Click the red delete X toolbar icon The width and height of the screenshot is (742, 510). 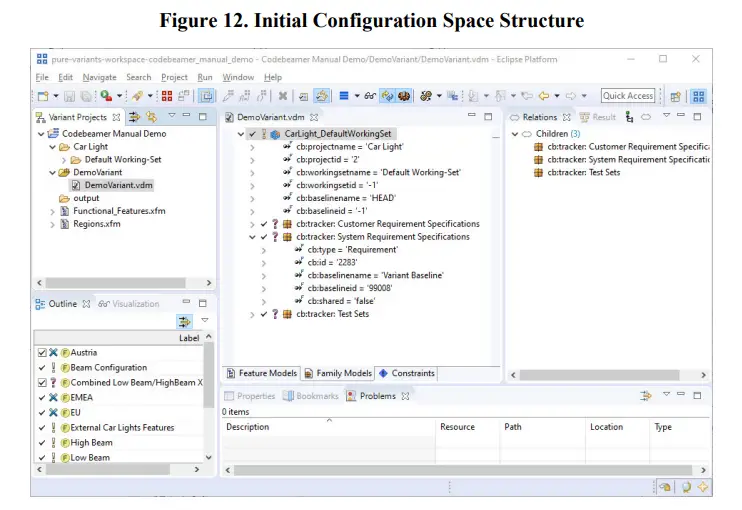(284, 96)
